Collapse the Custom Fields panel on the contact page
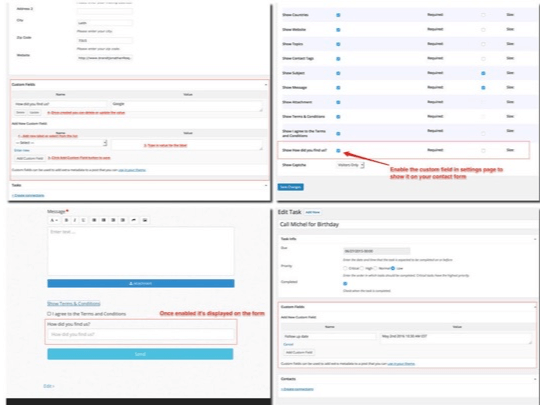 tap(266, 84)
